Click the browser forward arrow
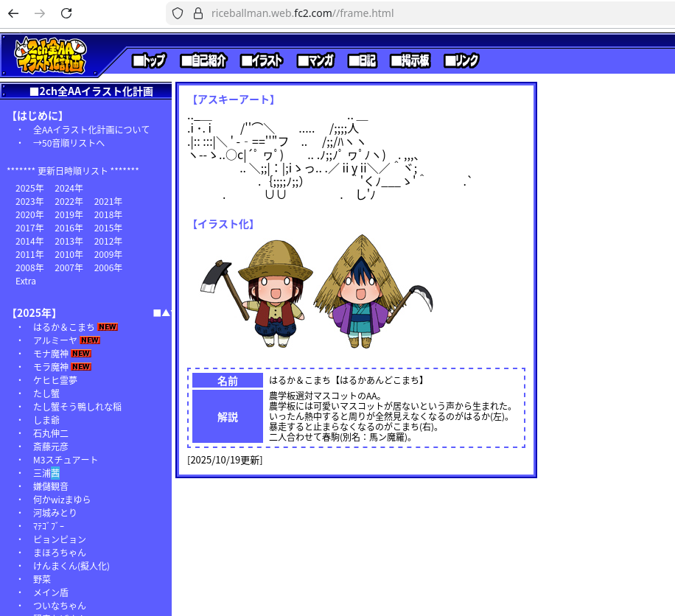This screenshot has width=675, height=616. (x=40, y=13)
